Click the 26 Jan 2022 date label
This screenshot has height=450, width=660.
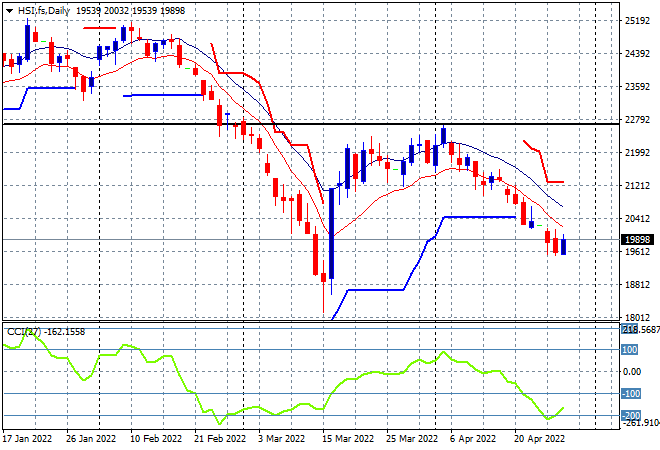[91, 439]
